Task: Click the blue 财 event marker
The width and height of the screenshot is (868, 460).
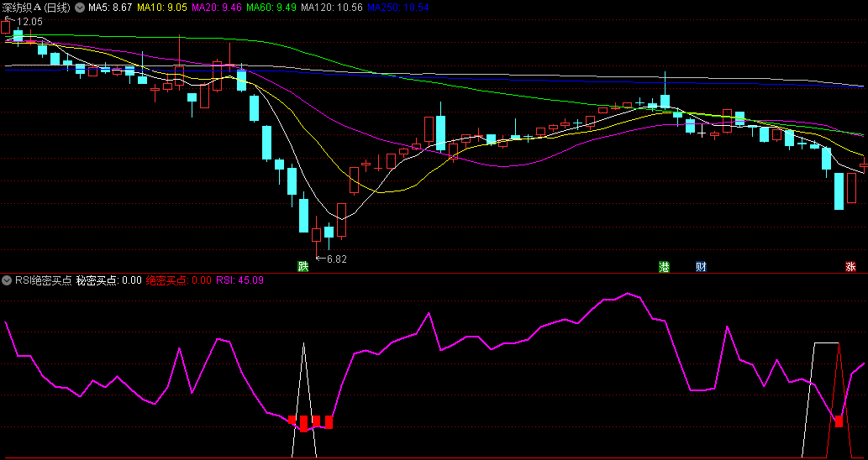Action: tap(701, 267)
